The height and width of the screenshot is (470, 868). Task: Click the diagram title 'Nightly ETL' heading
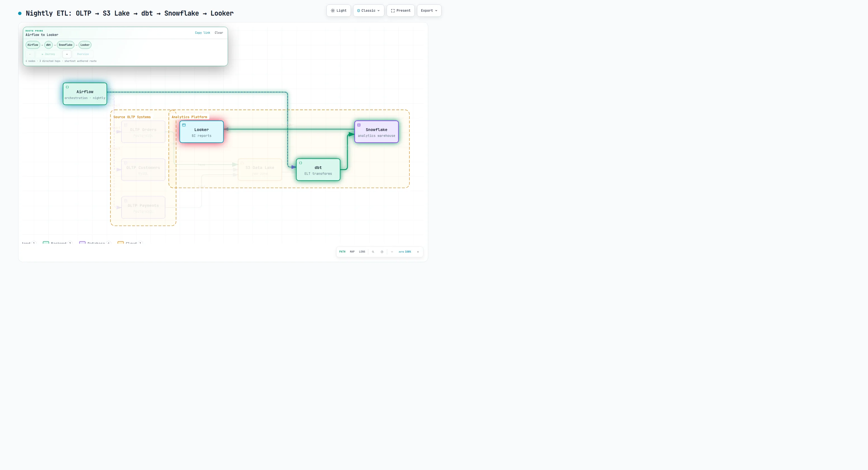pos(130,13)
